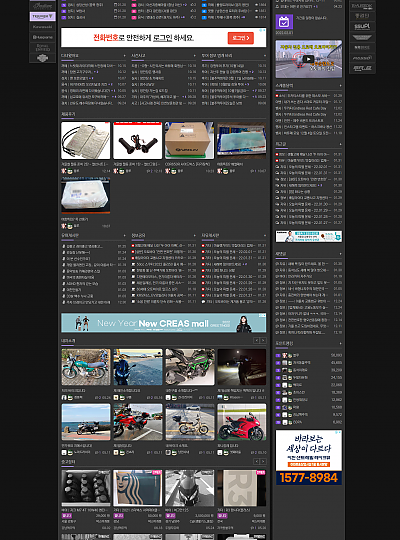Show next items in used market carousel

[x=264, y=461]
